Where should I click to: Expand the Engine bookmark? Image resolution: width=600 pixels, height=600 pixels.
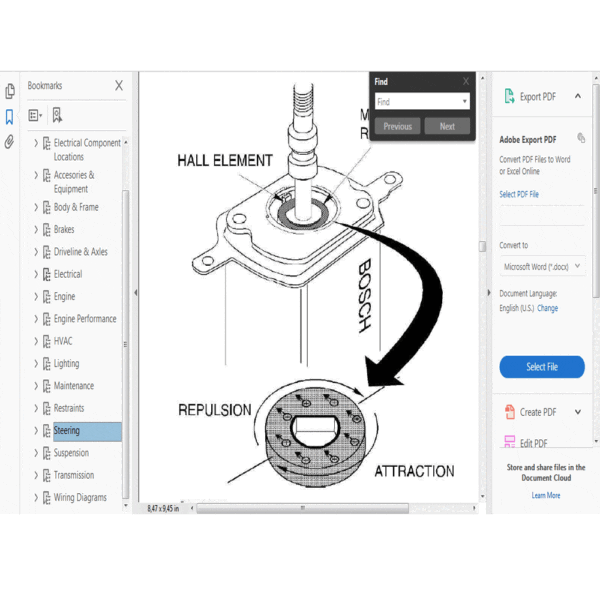(x=36, y=297)
